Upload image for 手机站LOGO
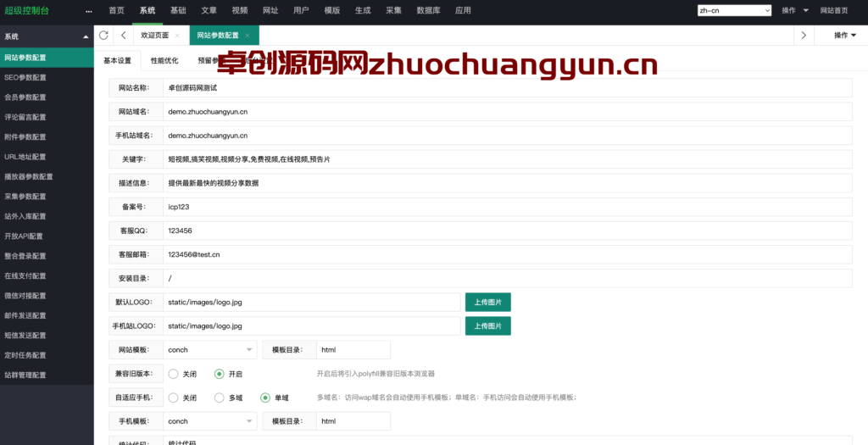This screenshot has height=445, width=868. [x=487, y=326]
